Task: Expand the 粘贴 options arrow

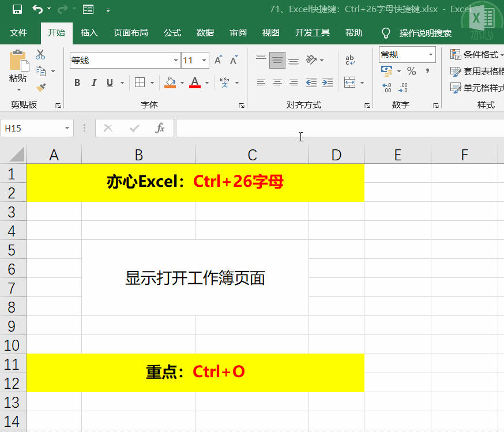Action: (18, 89)
